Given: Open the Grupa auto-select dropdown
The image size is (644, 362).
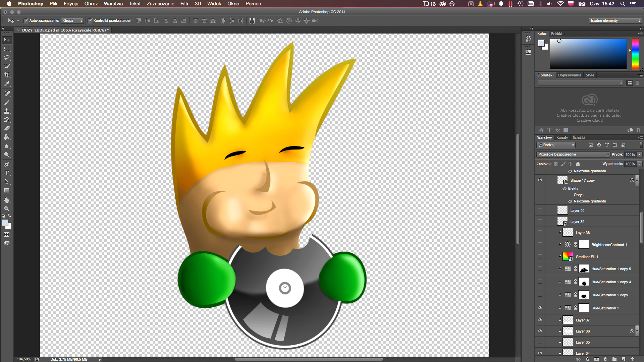Looking at the screenshot, I should 72,20.
